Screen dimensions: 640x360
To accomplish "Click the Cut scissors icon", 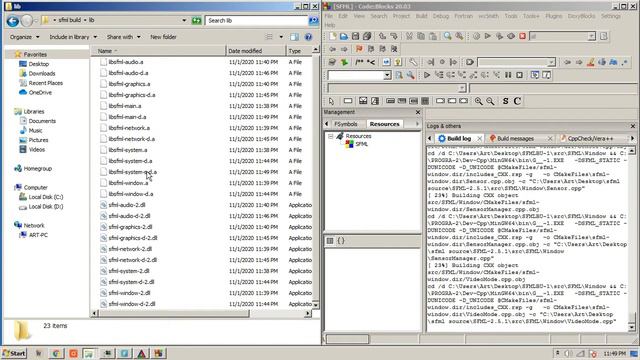I will pos(409,36).
